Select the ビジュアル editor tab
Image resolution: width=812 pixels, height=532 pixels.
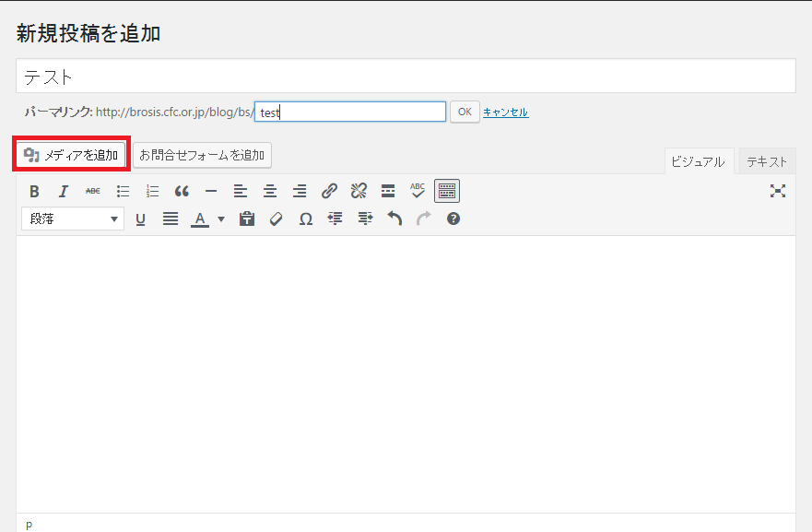pyautogui.click(x=698, y=161)
